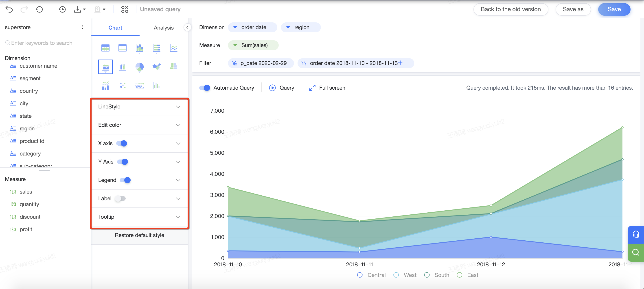This screenshot has width=644, height=289.
Task: Click the redo arrow in the toolbar
Action: click(24, 9)
